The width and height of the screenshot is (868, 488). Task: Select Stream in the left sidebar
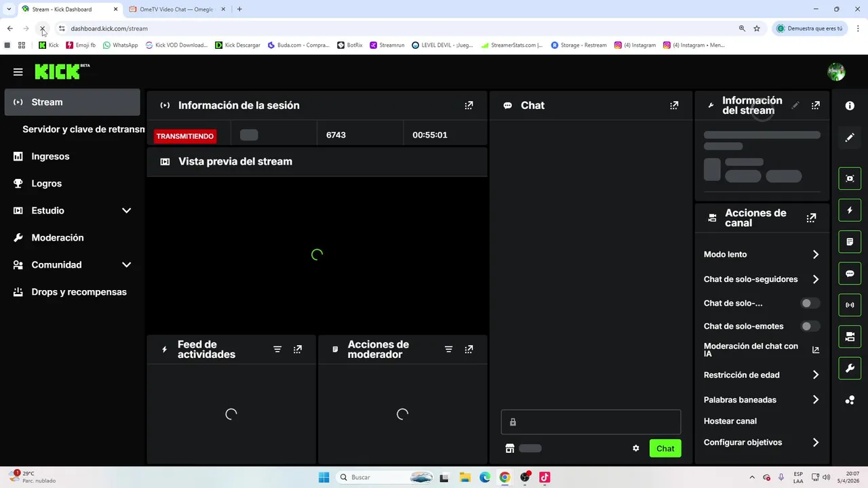tap(72, 102)
